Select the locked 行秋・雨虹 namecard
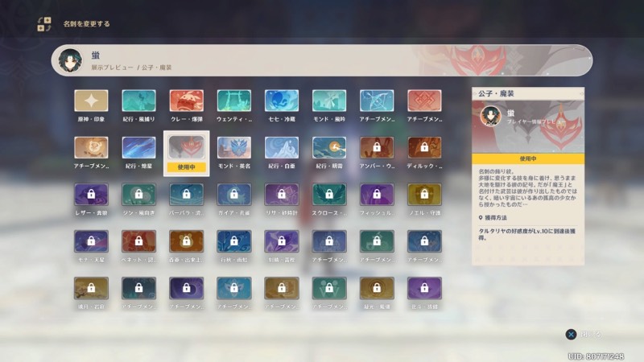This screenshot has width=644, height=362. pyautogui.click(x=234, y=241)
